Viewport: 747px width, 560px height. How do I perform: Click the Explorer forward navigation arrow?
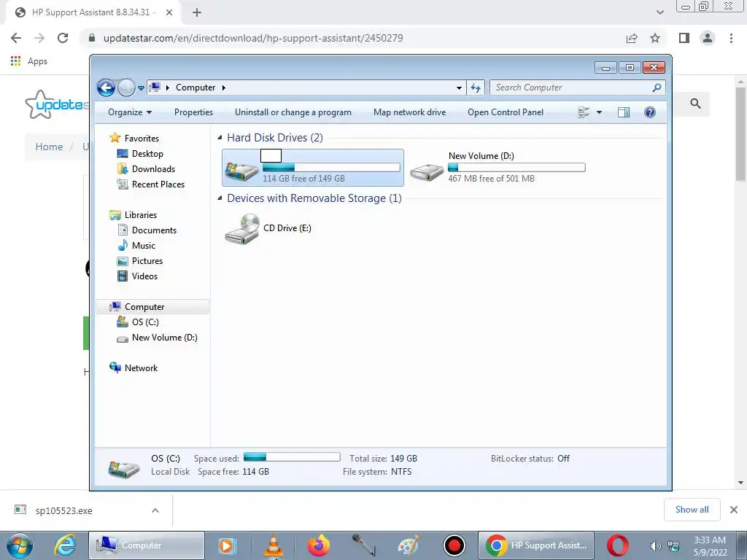pos(126,87)
